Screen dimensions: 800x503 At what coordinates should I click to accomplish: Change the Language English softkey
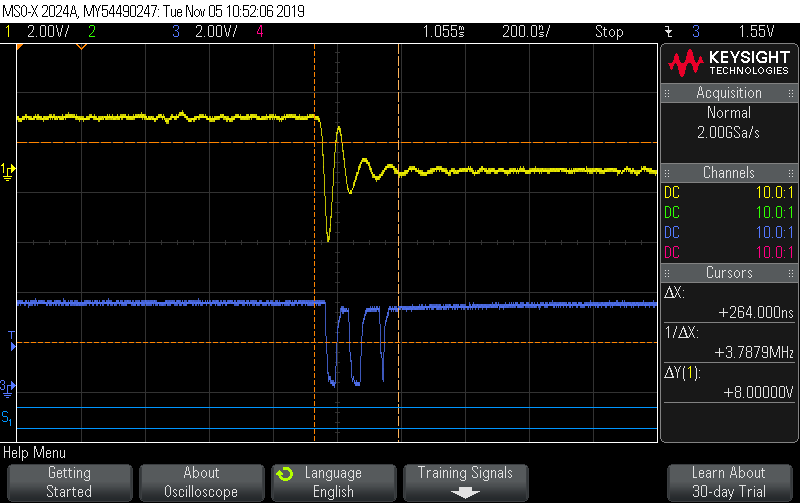coord(333,482)
